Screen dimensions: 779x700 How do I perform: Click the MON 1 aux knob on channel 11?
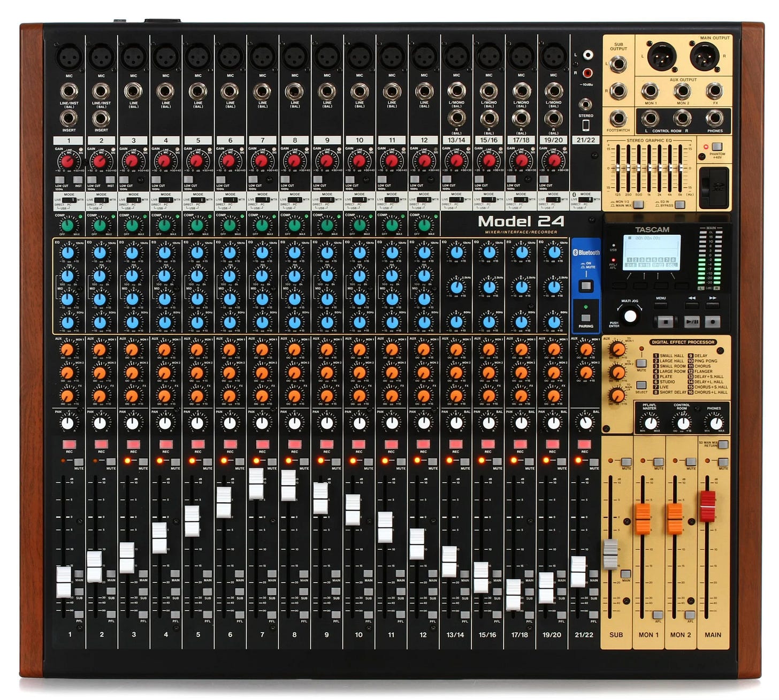(x=391, y=350)
